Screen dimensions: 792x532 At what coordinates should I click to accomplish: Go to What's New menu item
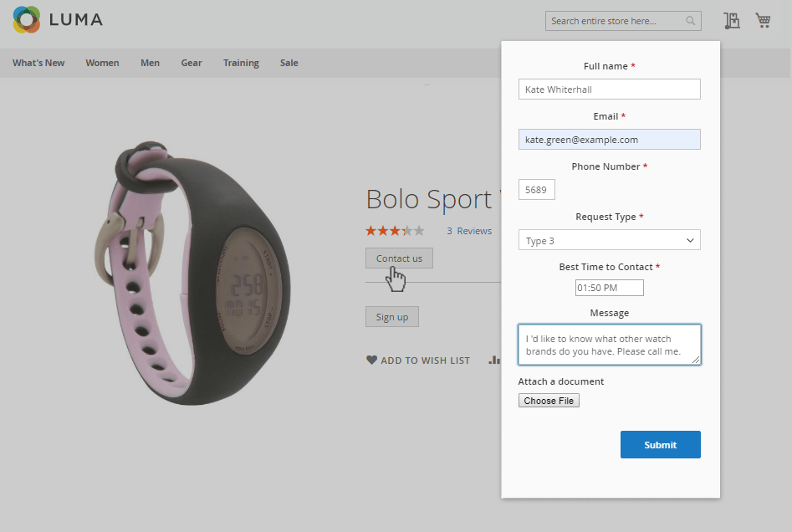38,63
